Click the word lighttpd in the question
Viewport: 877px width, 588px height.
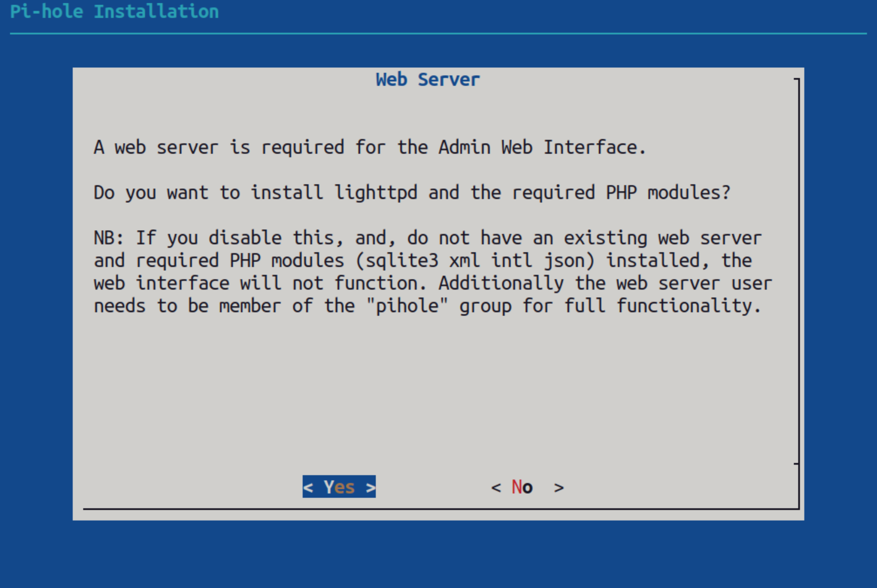tap(376, 193)
